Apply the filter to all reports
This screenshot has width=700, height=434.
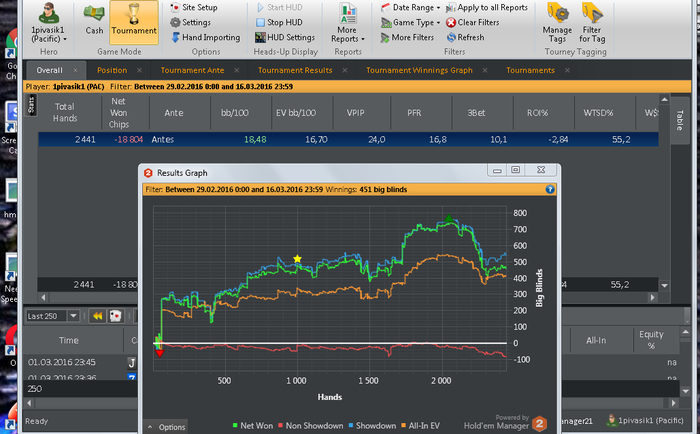pyautogui.click(x=487, y=7)
